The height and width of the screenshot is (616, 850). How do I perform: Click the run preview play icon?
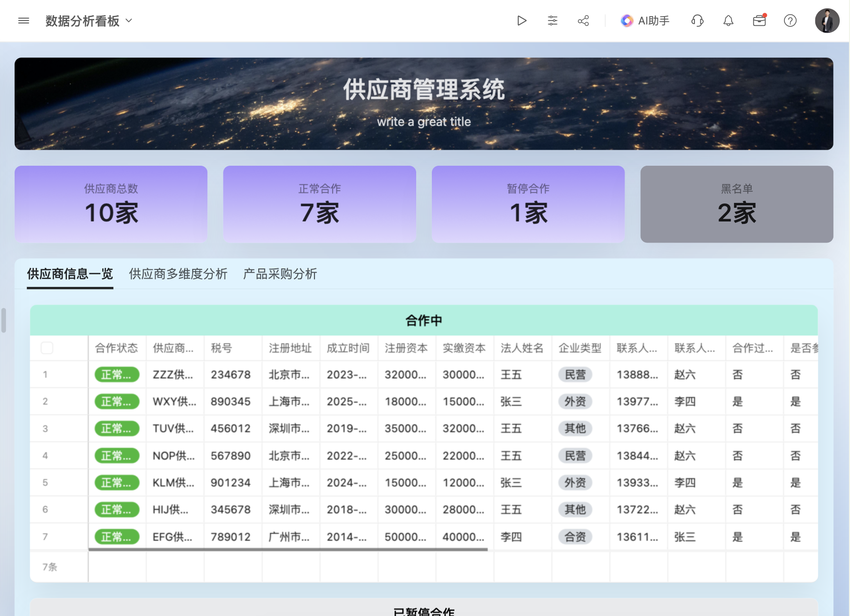point(522,21)
